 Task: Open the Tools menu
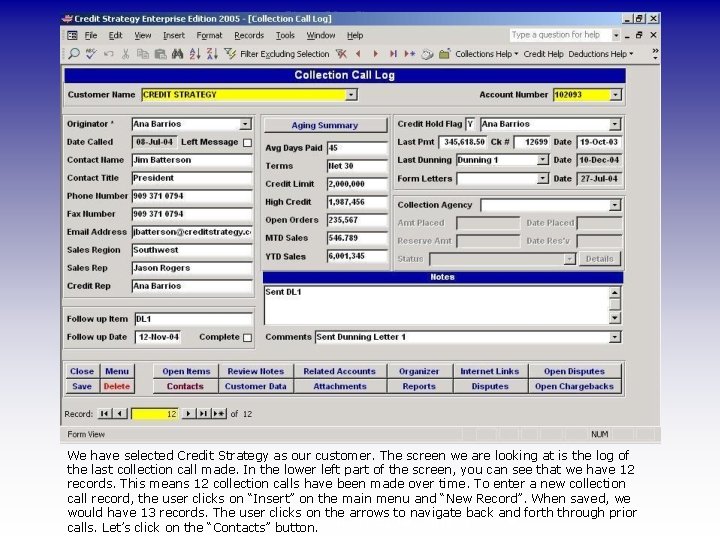(x=285, y=35)
